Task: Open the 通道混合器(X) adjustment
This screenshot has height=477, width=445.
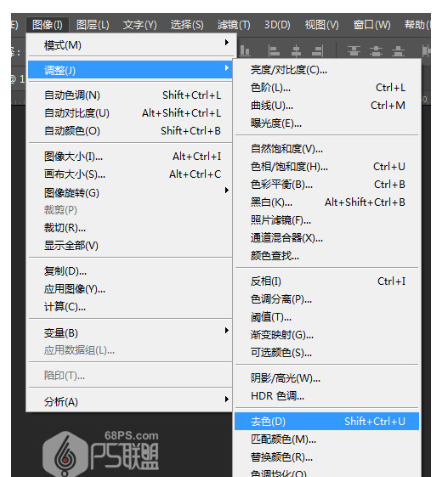Action: 327,238
